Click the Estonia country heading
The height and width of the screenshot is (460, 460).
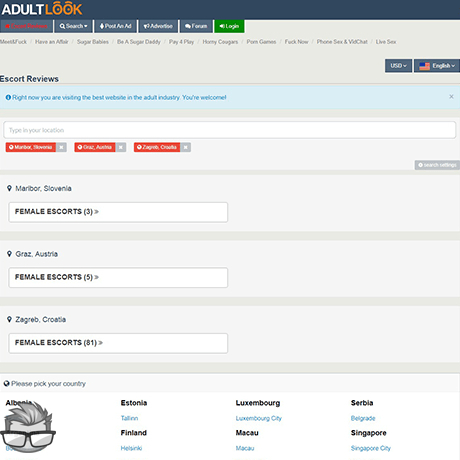(134, 403)
